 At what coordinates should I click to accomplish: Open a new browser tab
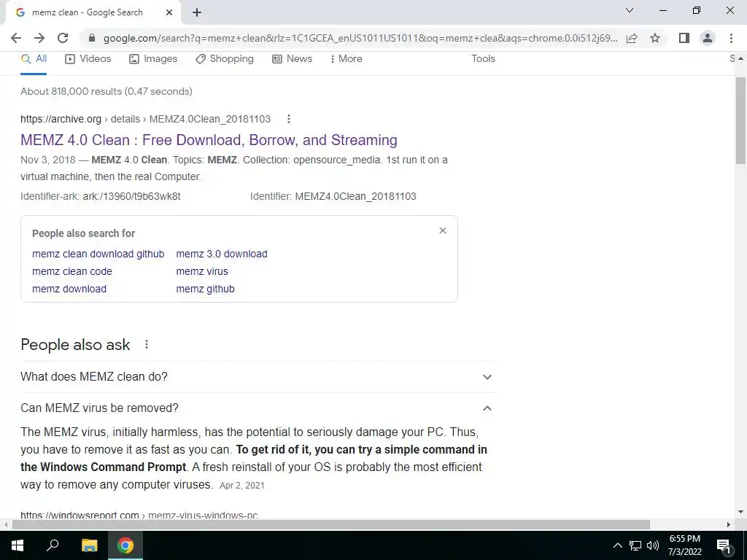tap(197, 12)
